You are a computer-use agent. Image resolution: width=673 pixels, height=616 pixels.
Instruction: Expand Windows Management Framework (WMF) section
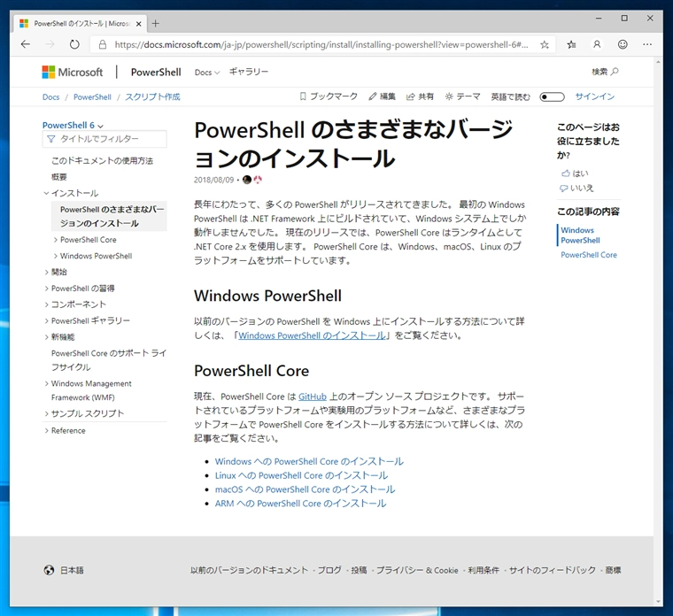coord(46,383)
